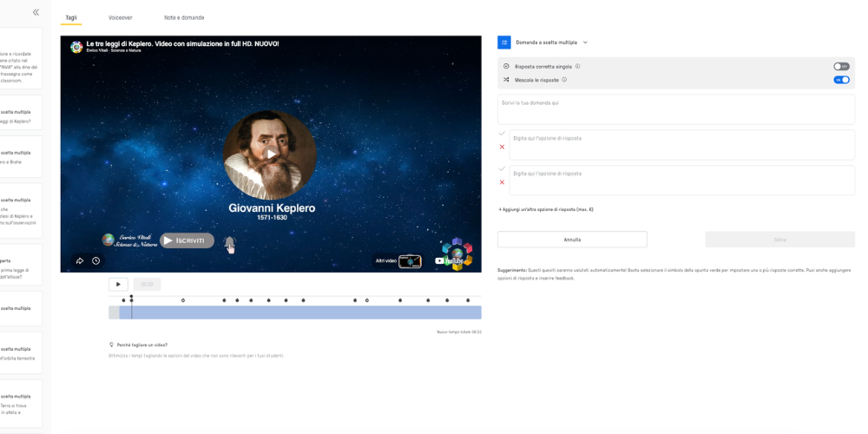This screenshot has height=434, width=868.
Task: Click the 'Giovanni Keplero' caption in the video
Action: [272, 208]
